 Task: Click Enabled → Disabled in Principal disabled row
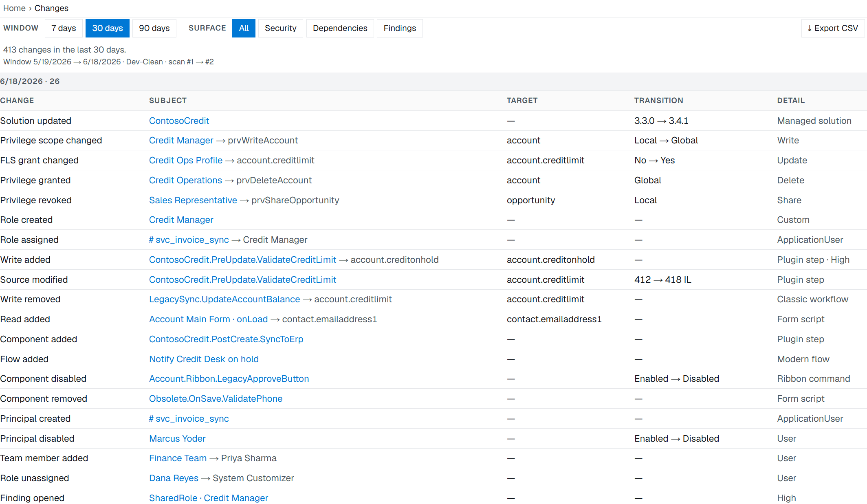677,438
